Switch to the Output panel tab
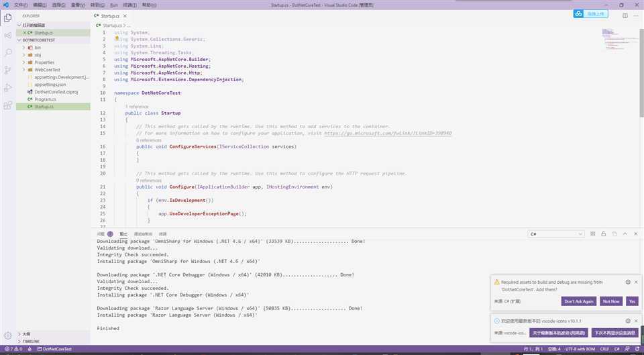The image size is (644, 355). (x=123, y=234)
